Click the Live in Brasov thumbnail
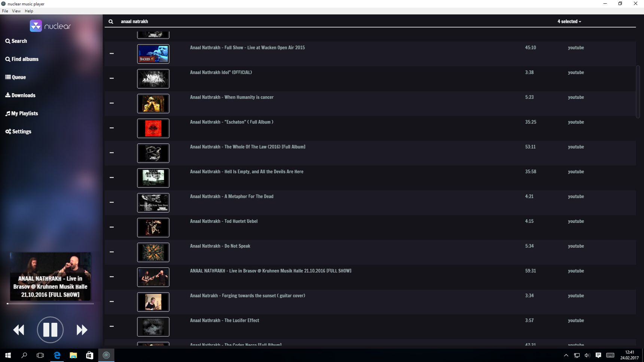This screenshot has width=644, height=362. click(x=153, y=277)
